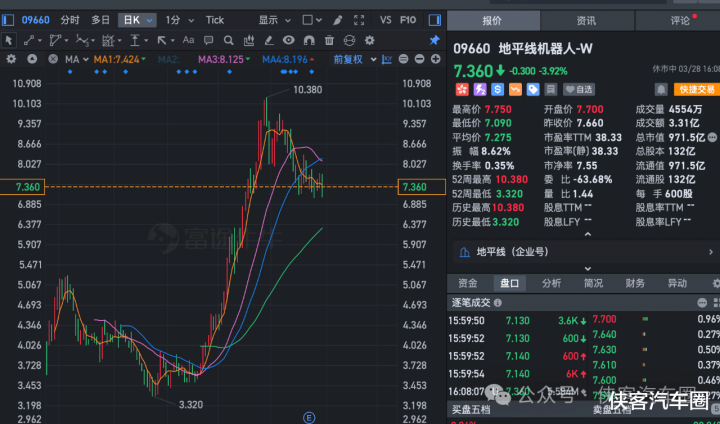Open the 评论 comments tab
The image size is (720, 424).
pos(680,21)
